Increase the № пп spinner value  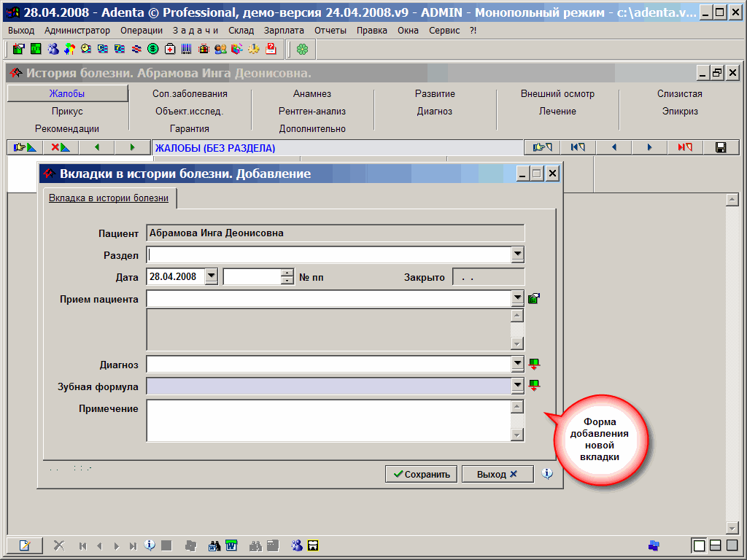287,273
